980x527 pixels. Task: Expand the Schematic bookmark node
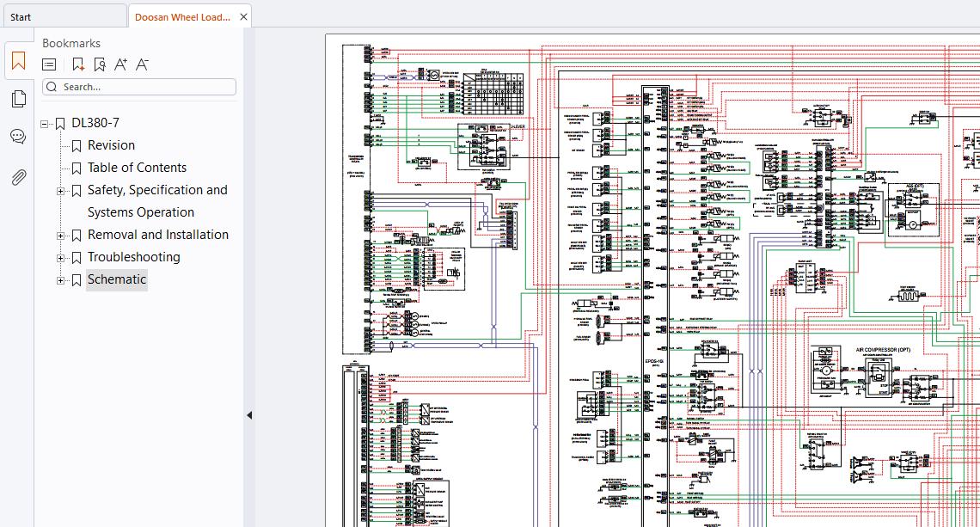(61, 280)
